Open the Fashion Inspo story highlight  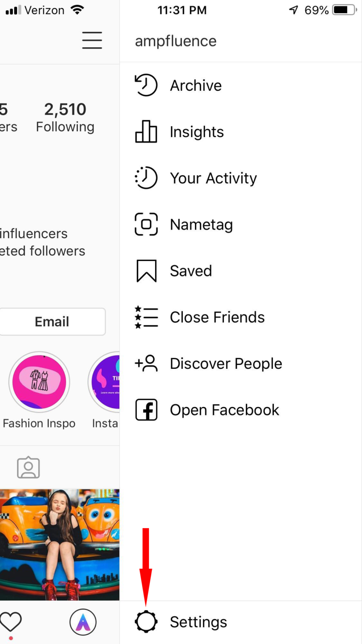pos(39,382)
